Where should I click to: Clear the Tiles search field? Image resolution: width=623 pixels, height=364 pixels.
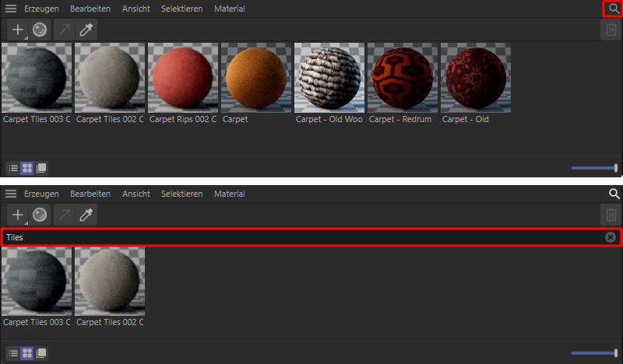click(611, 237)
